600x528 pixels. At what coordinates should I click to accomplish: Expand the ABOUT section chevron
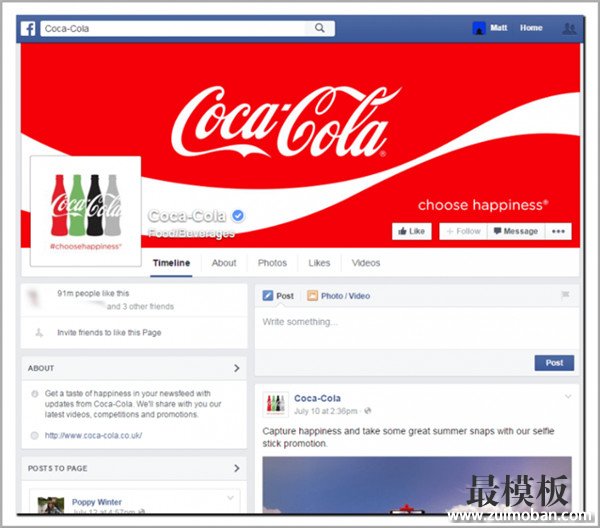coord(237,368)
